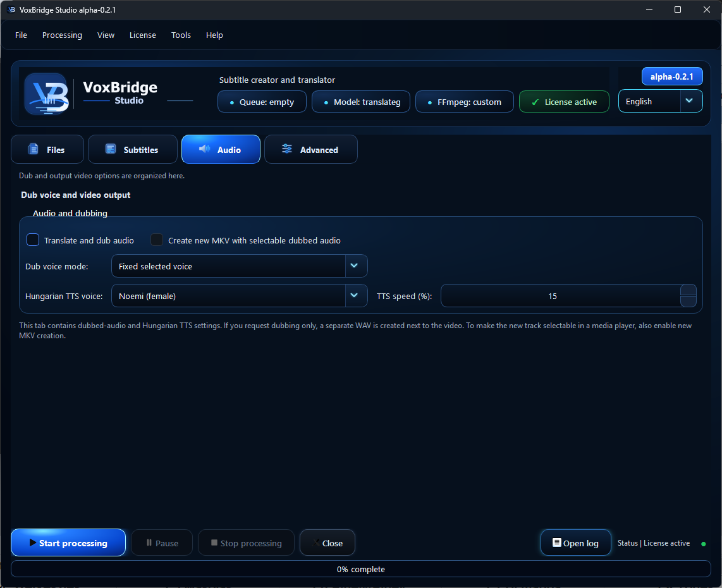Click the License active badge

coord(564,102)
